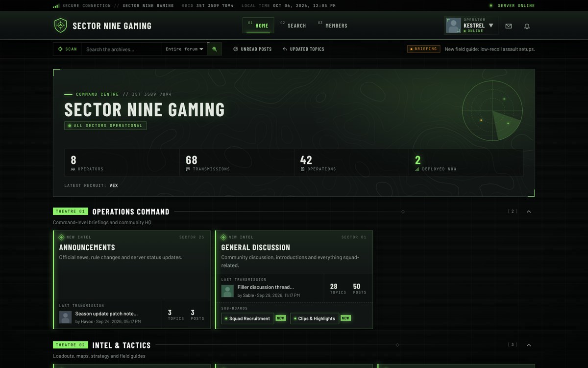This screenshot has height=368, width=588.
Task: Open the Filler discussion thread topic
Action: (x=266, y=287)
